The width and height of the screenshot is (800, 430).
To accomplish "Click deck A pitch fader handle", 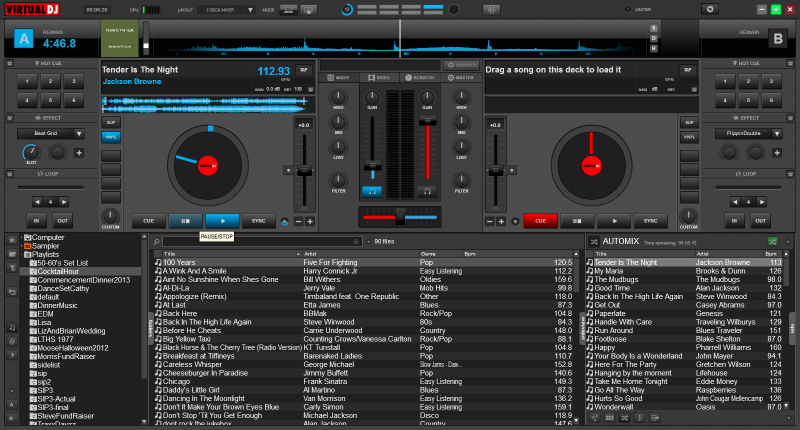I will 304,171.
